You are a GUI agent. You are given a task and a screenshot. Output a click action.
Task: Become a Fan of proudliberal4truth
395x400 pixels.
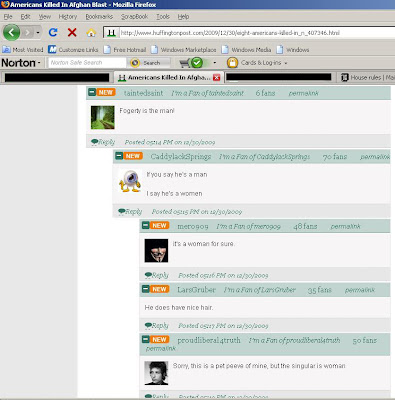(294, 340)
